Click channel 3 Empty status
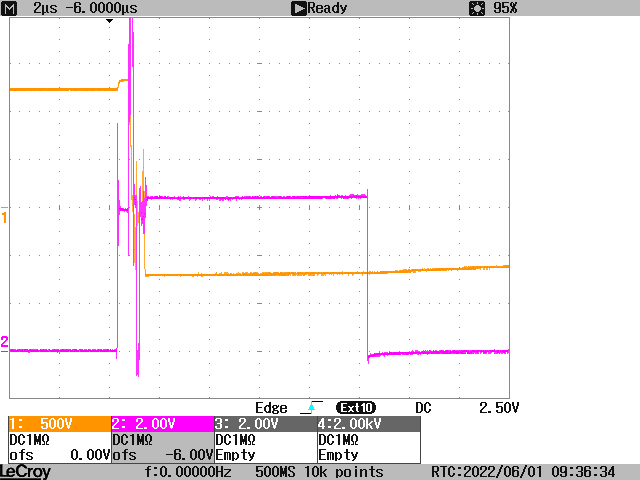Screen dimensions: 640x480 click(x=235, y=455)
